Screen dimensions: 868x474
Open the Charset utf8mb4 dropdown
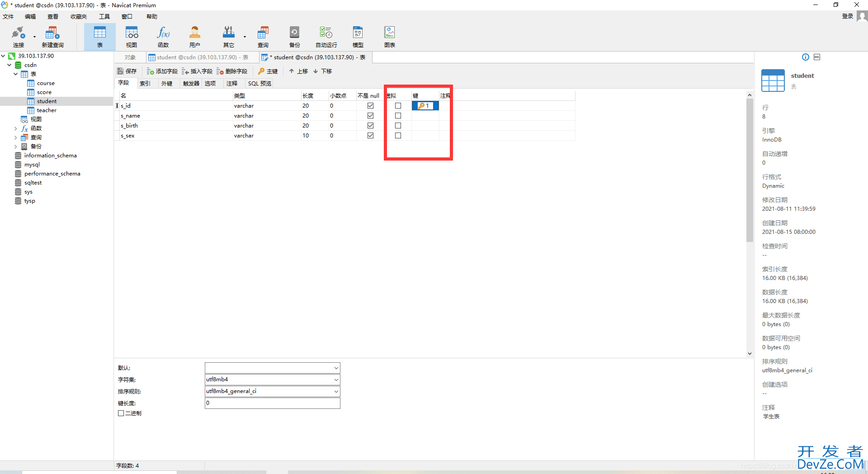pyautogui.click(x=336, y=380)
